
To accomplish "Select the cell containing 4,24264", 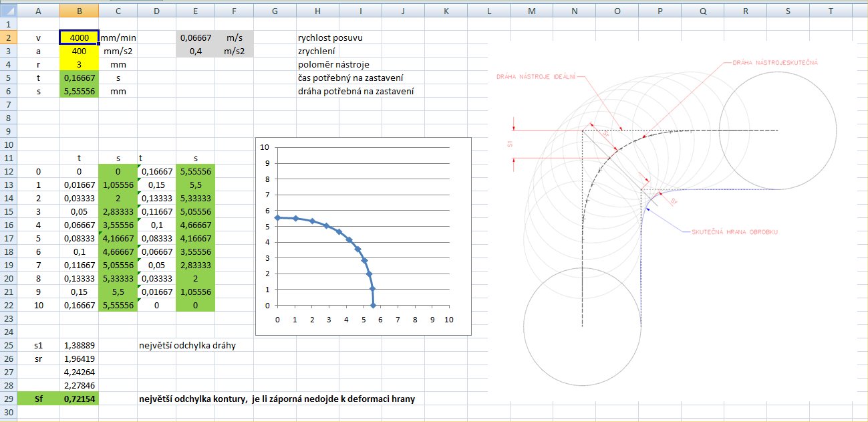I will tap(79, 373).
